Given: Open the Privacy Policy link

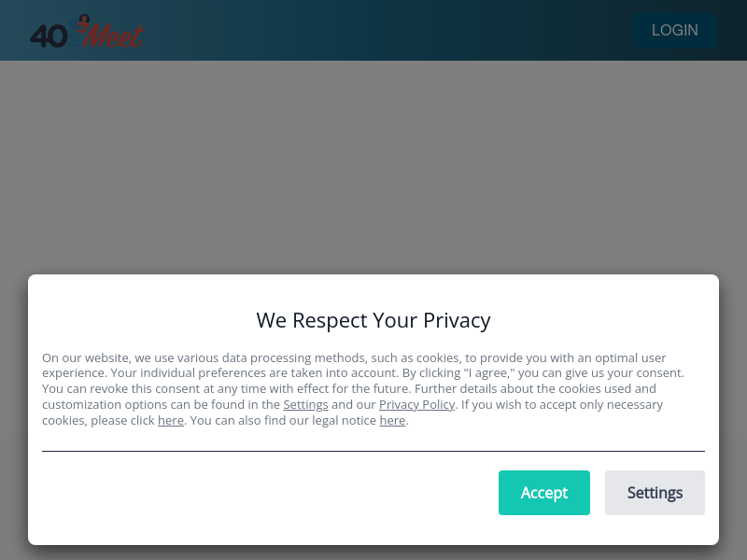Looking at the screenshot, I should tap(416, 404).
